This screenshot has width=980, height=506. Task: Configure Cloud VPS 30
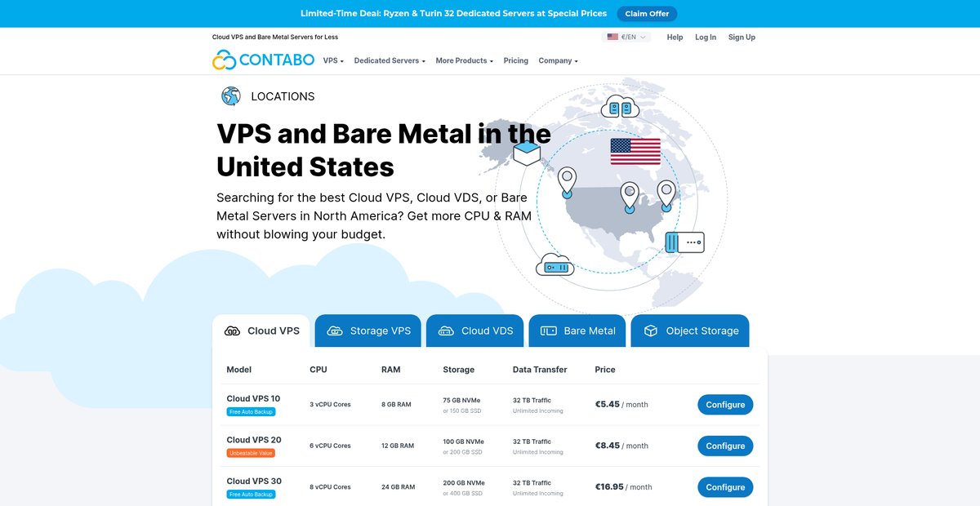tap(725, 487)
